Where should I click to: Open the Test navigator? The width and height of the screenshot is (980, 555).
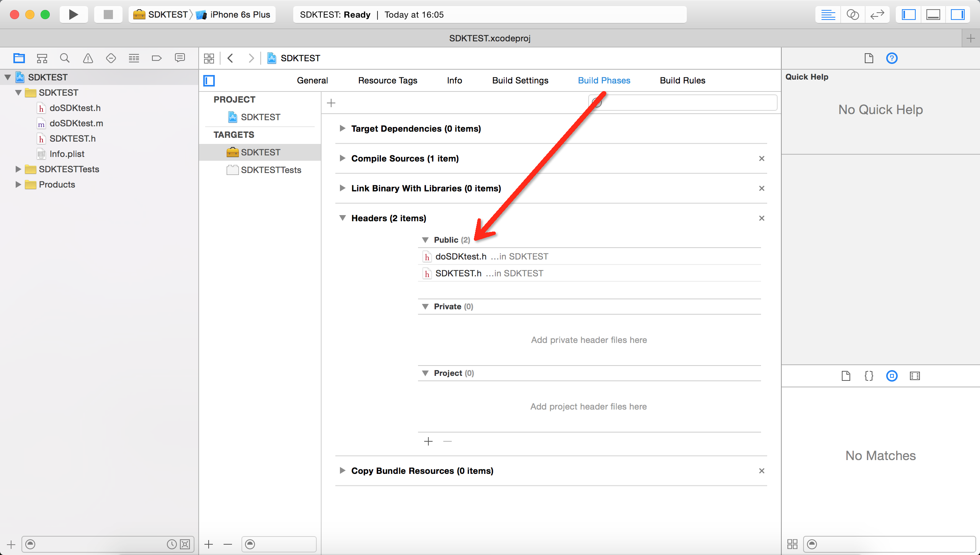[x=111, y=58]
